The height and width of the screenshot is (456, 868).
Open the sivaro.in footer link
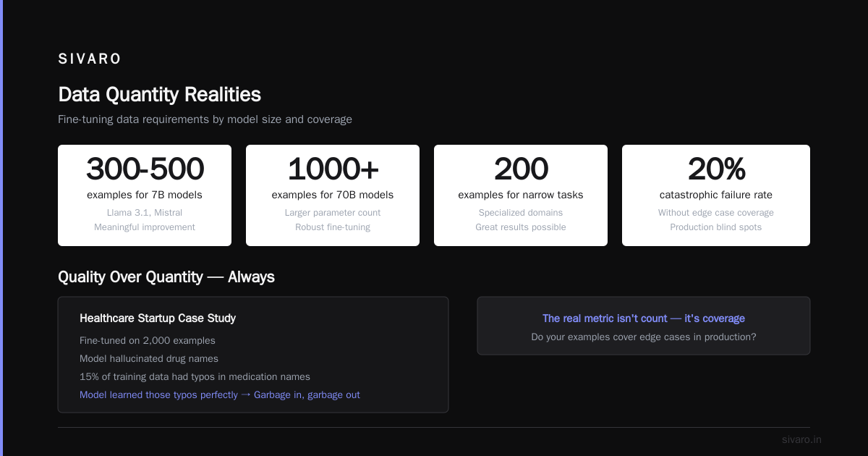[801, 439]
